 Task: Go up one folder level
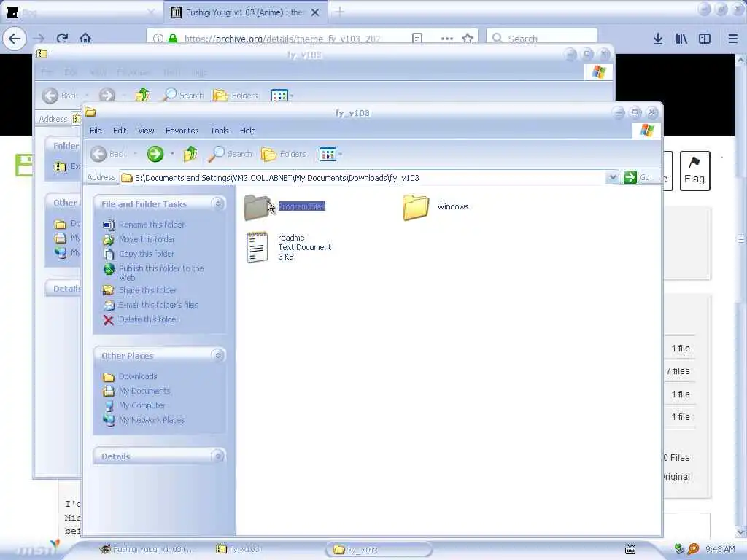(190, 154)
